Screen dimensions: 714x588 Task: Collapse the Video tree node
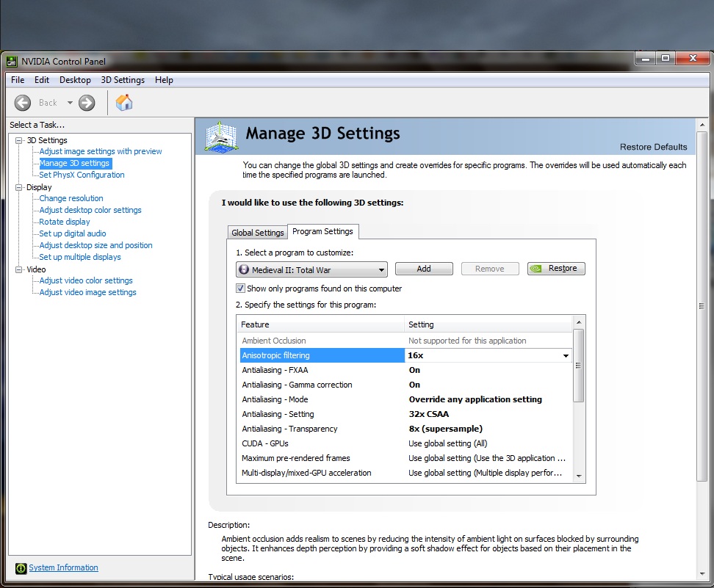point(18,269)
